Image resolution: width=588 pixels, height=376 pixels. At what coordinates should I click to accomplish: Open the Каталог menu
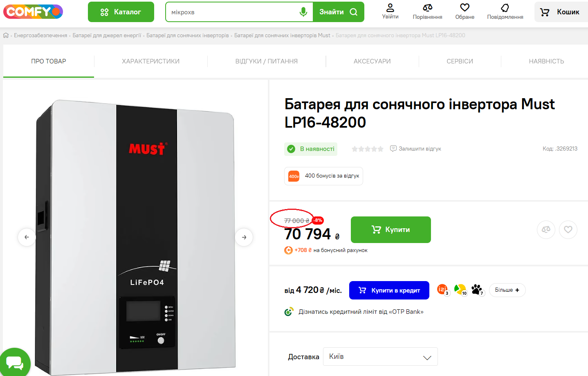click(x=121, y=12)
